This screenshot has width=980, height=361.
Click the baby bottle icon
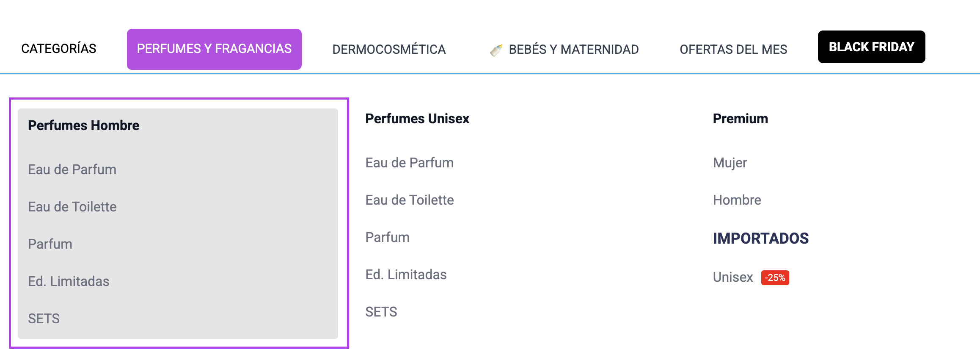click(496, 50)
